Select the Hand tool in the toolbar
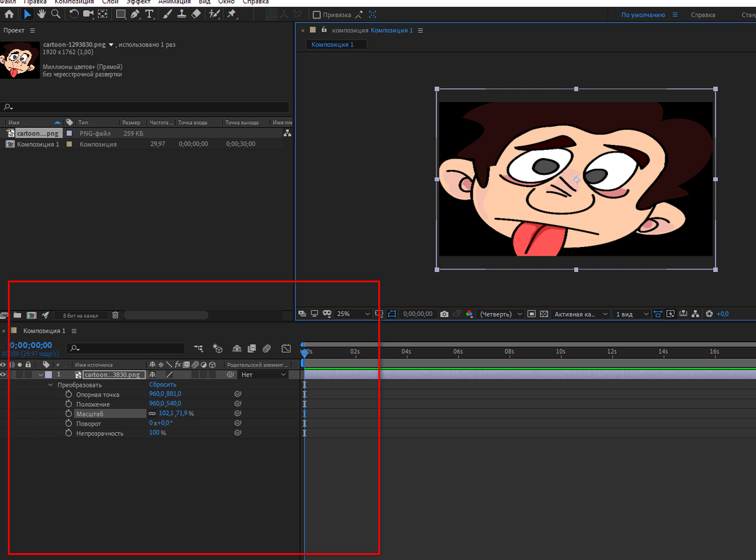 tap(41, 14)
